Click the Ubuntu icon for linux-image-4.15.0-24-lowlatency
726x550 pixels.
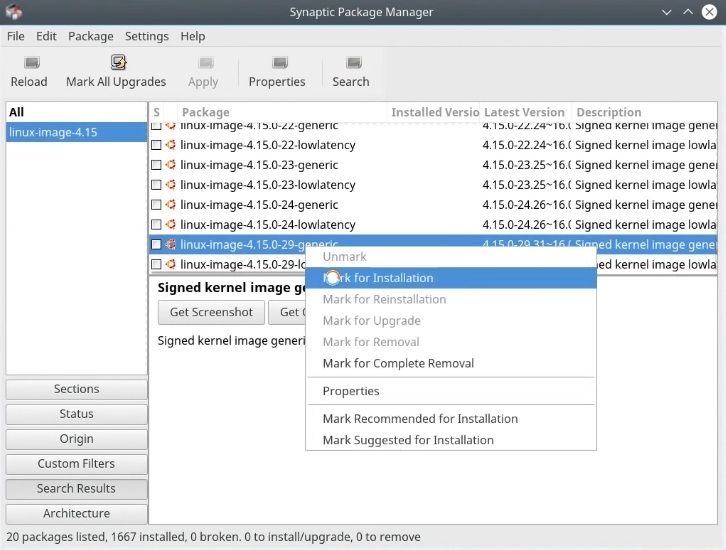pyautogui.click(x=171, y=225)
